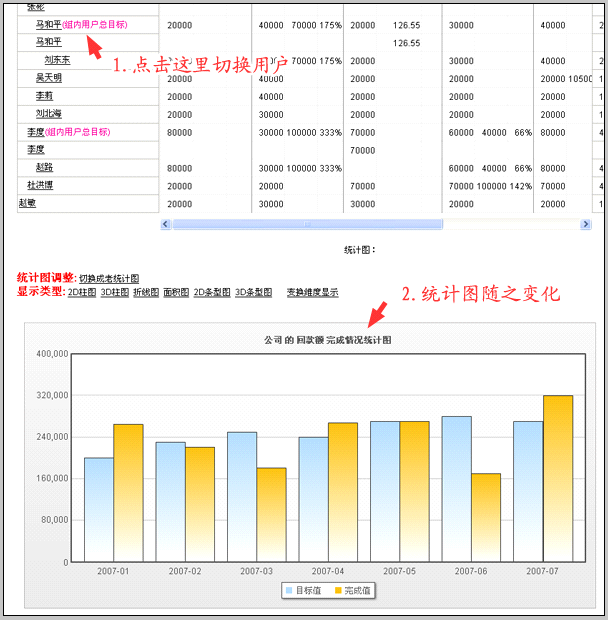Viewport: 608px width, 620px height.
Task: Choose the 2D条型图 display type
Action: click(212, 292)
